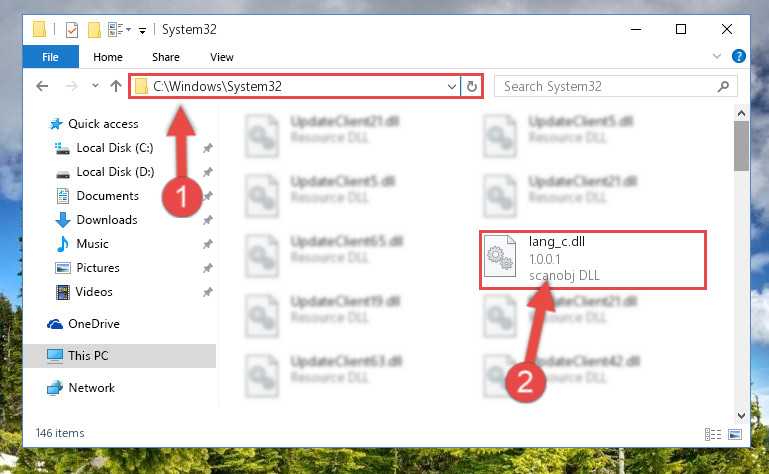Screen dimensions: 769x474
Task: Unpin Downloads from Quick access
Action: coord(207,220)
